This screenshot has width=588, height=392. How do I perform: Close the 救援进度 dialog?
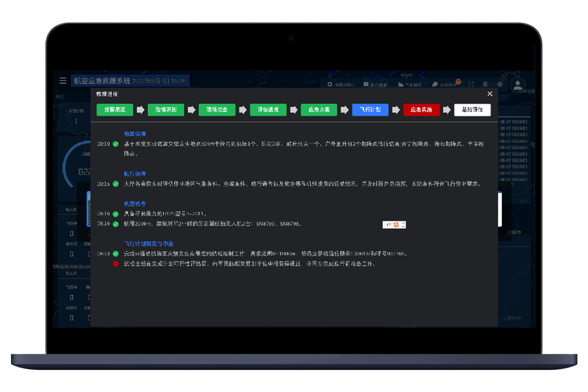490,94
